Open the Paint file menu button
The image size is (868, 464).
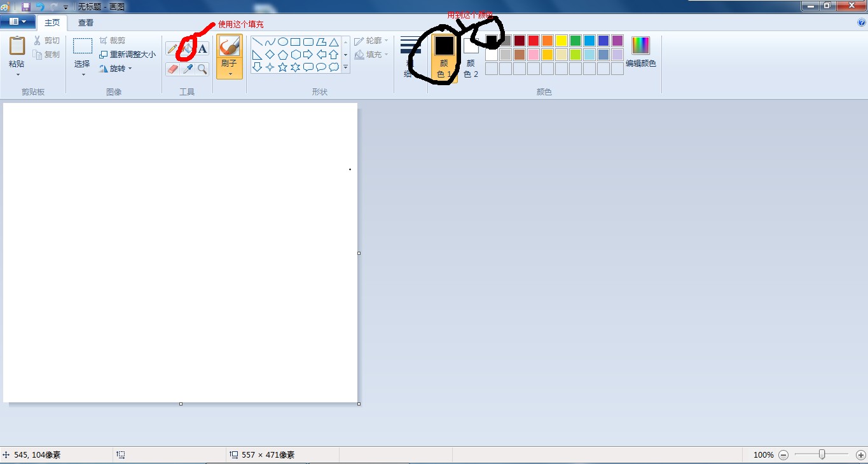point(17,22)
